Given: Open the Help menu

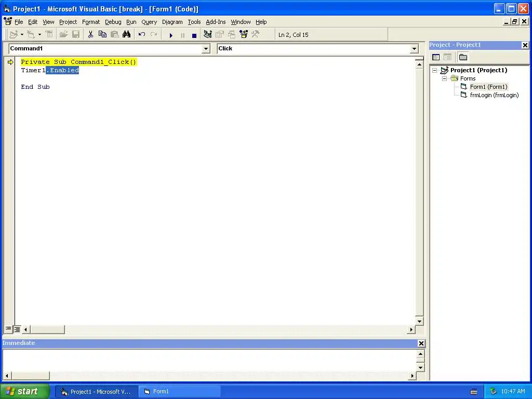Looking at the screenshot, I should 261,22.
